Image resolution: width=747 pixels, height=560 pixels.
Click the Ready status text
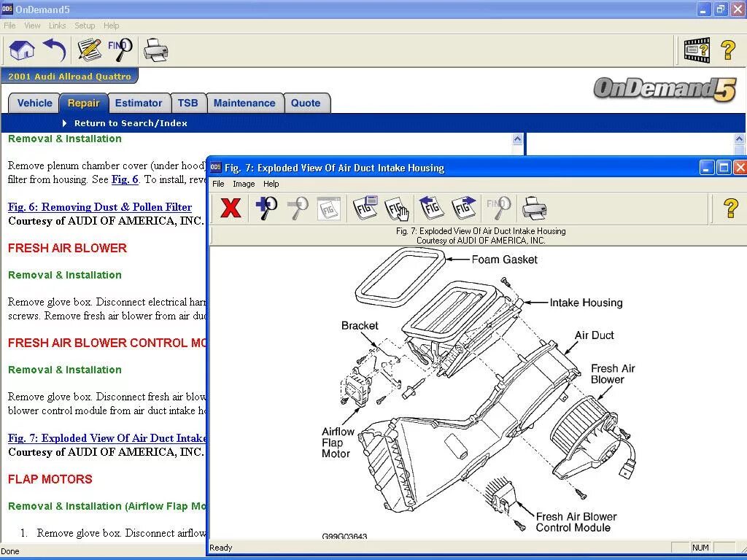pyautogui.click(x=221, y=548)
